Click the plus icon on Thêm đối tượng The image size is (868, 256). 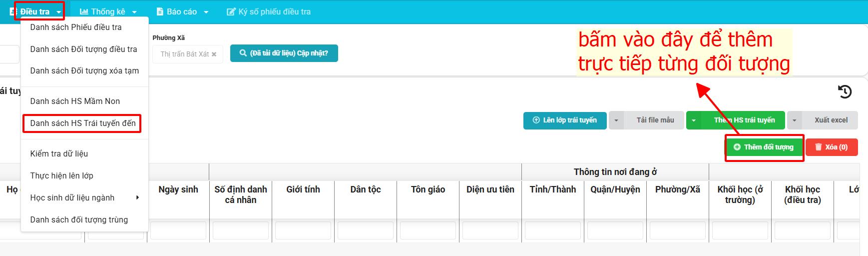tap(737, 147)
